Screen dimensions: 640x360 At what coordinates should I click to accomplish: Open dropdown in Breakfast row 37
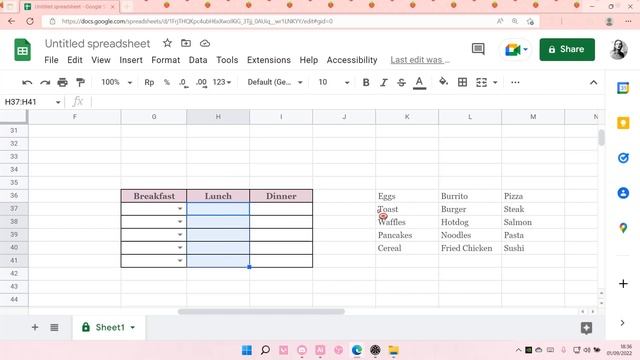(x=180, y=209)
